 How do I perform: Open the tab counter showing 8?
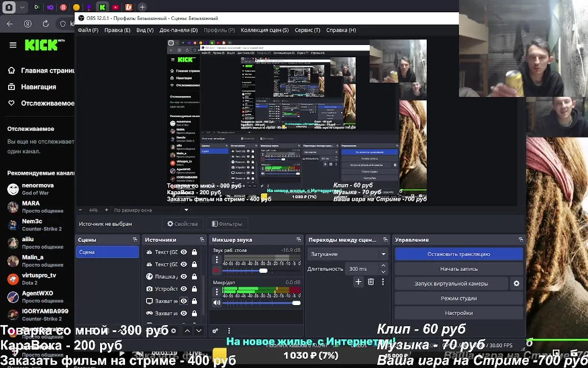(9, 7)
